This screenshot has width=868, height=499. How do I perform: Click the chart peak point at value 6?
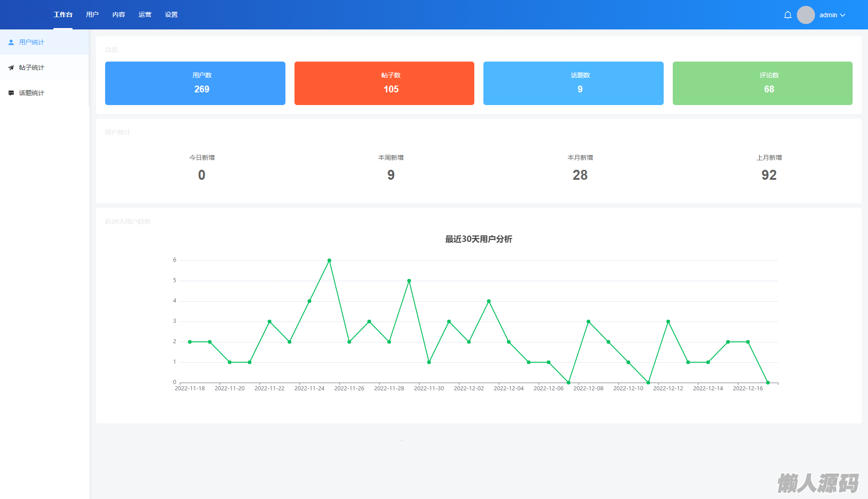coord(329,260)
